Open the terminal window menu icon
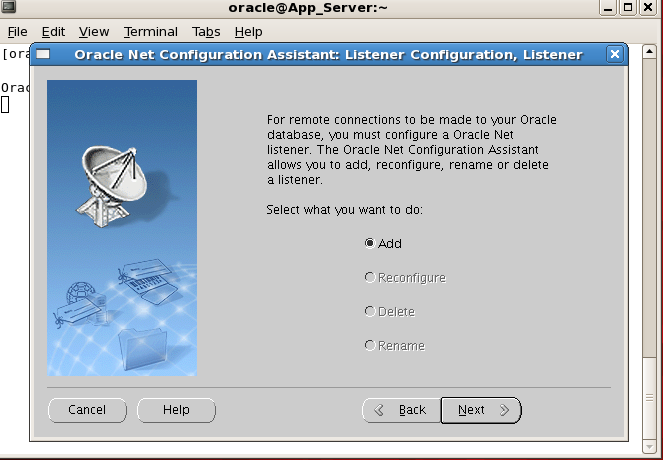This screenshot has height=460, width=663. point(9,8)
